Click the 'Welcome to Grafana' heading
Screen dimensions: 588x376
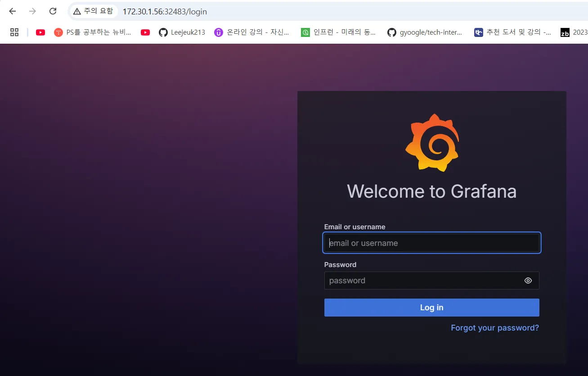coord(432,191)
